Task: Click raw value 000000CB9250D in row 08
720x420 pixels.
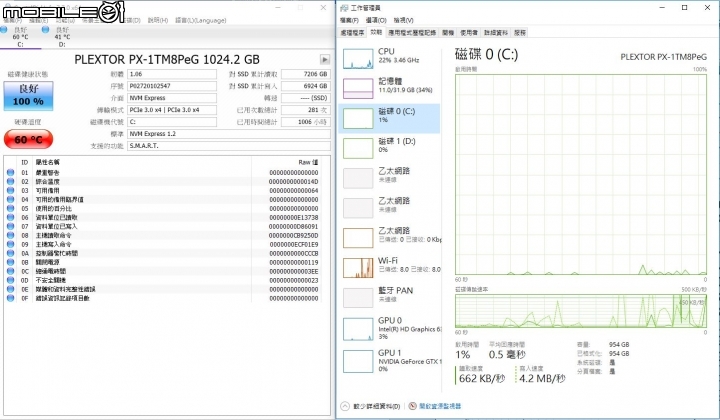Action: point(294,235)
